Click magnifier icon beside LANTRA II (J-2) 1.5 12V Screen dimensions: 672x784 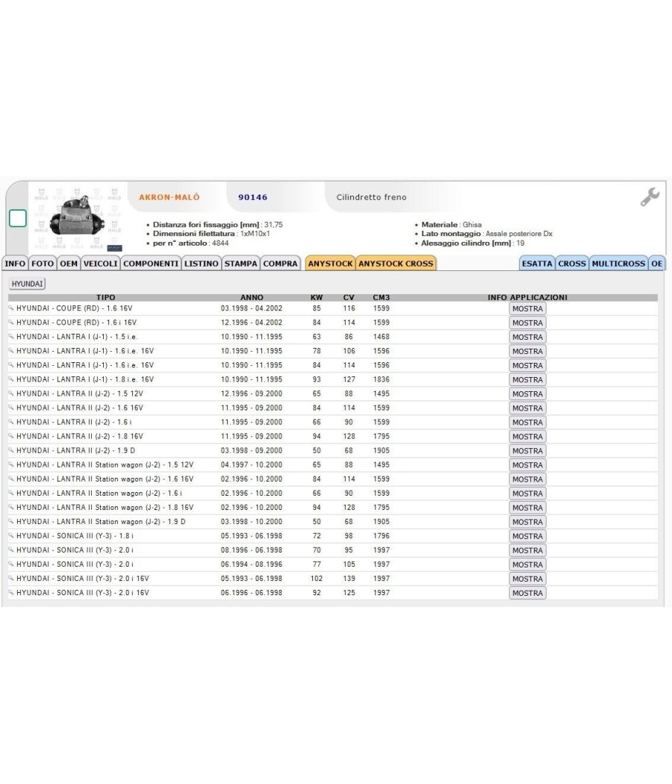[x=11, y=393]
